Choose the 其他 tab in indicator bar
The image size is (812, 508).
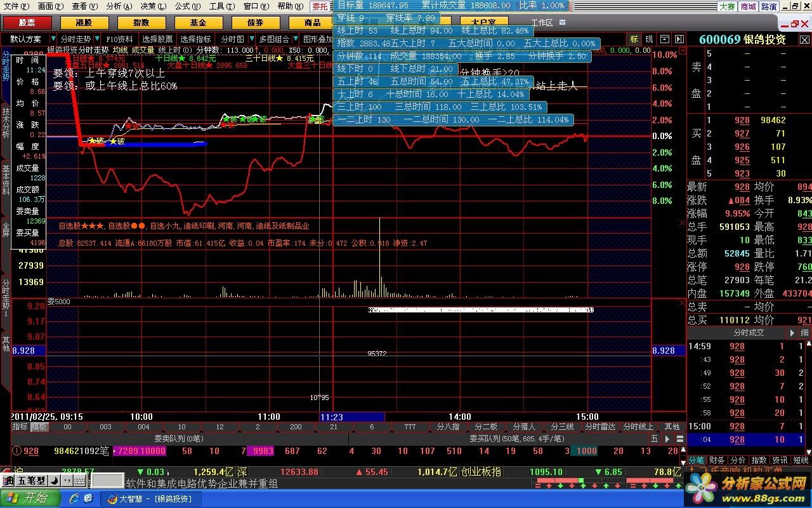tap(672, 427)
